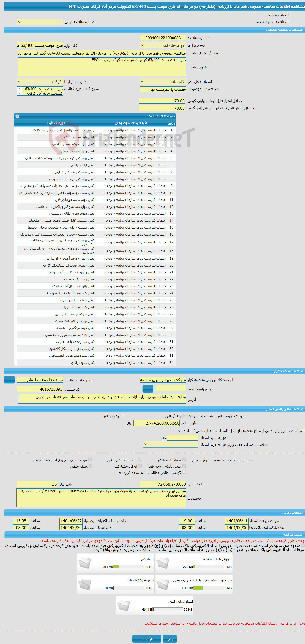Click the کد پستی field
Viewport: 305px width, 644px height.
click(x=40, y=389)
